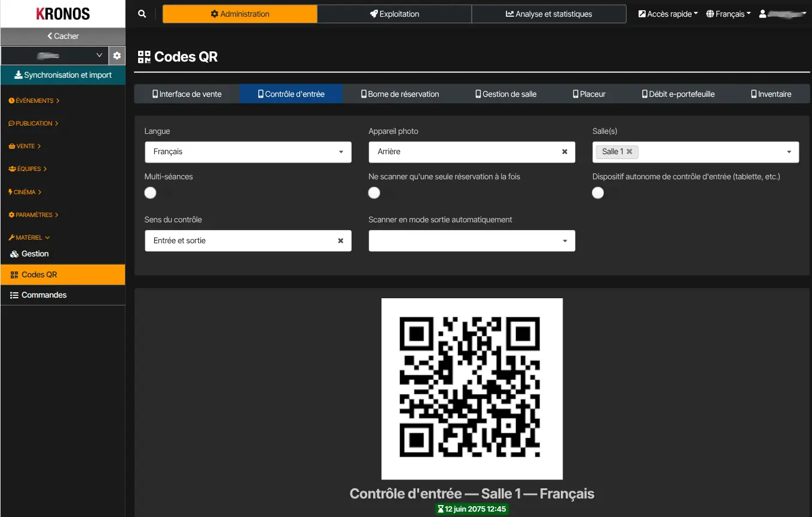Expand the PARAMÈTRES menu
812x517 pixels.
[x=33, y=215]
